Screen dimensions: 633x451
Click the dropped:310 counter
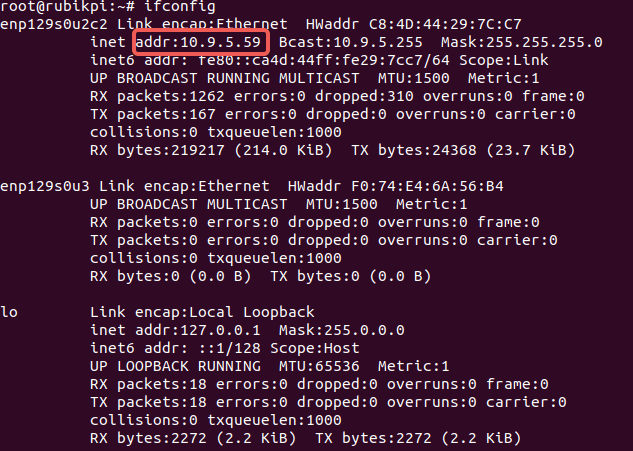pos(364,96)
